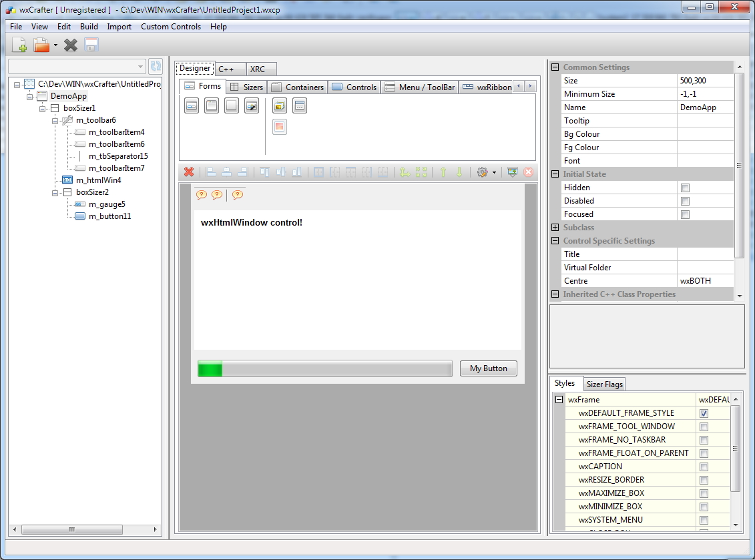Click the red X delete icon in designer toolbar
This screenshot has height=560, width=755.
click(x=189, y=172)
